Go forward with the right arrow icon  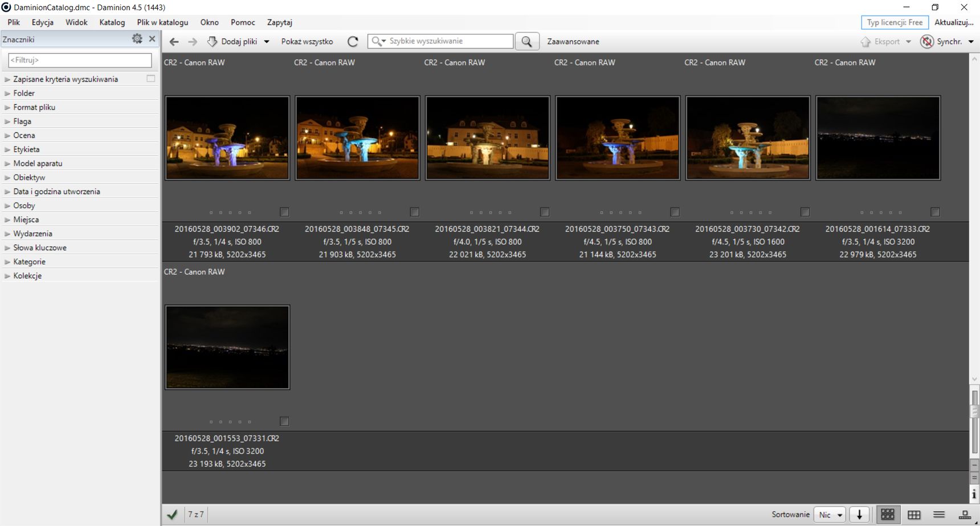(193, 42)
